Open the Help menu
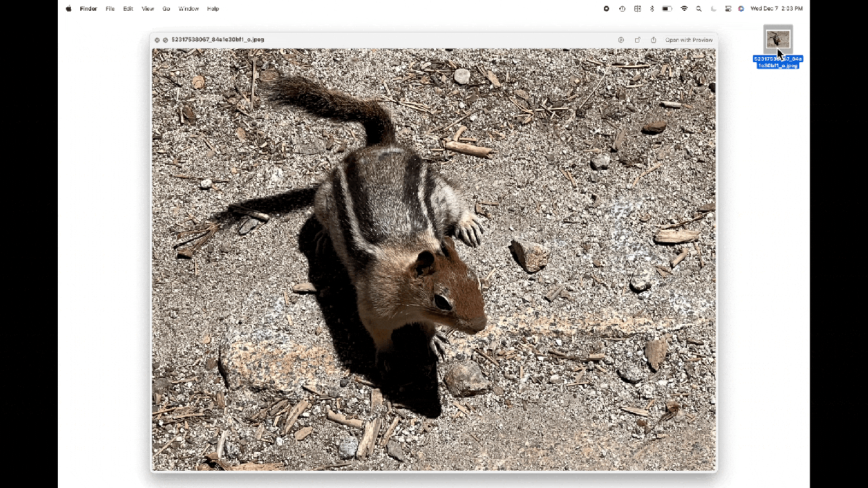This screenshot has width=868, height=488. click(213, 9)
